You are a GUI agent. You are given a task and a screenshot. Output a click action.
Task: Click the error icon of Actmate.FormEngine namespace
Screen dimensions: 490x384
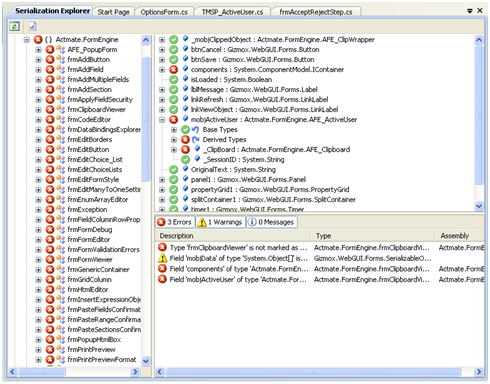tap(38, 40)
